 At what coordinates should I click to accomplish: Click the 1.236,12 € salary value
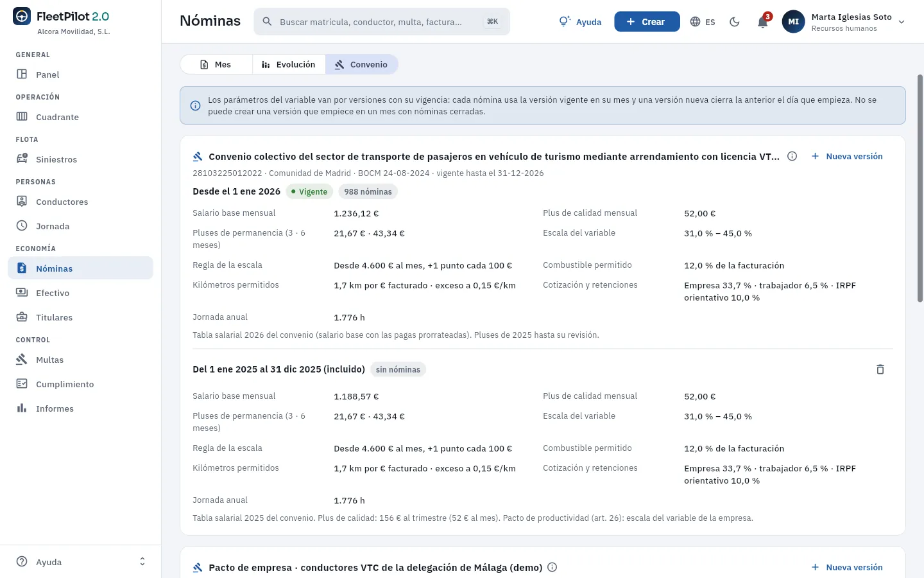[356, 213]
